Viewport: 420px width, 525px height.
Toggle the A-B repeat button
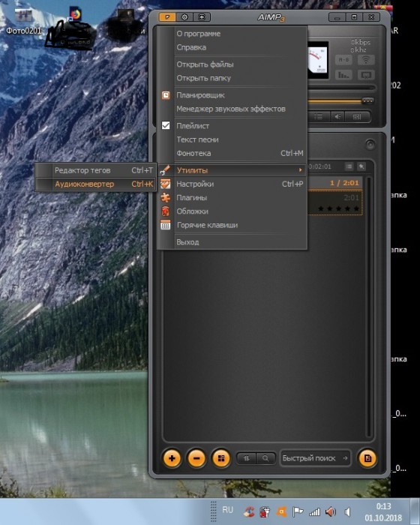click(344, 60)
